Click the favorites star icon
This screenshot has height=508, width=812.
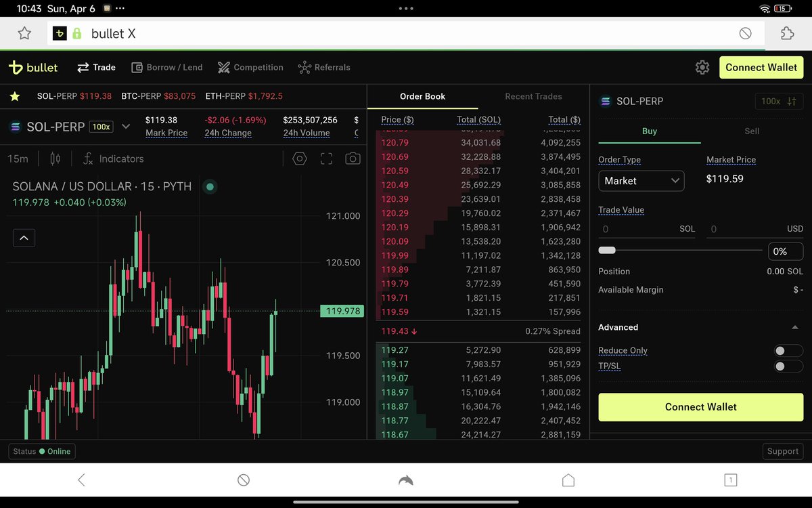click(14, 96)
